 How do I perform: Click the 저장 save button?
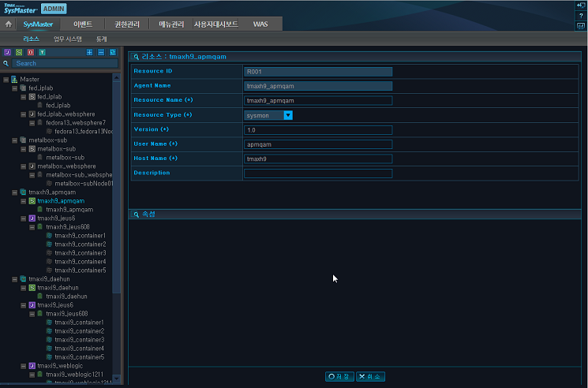pos(339,376)
